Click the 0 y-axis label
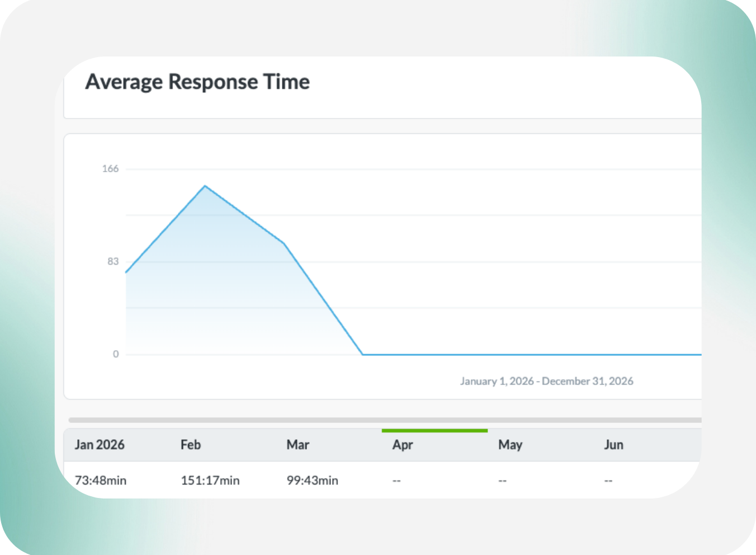756x555 pixels. tap(116, 354)
